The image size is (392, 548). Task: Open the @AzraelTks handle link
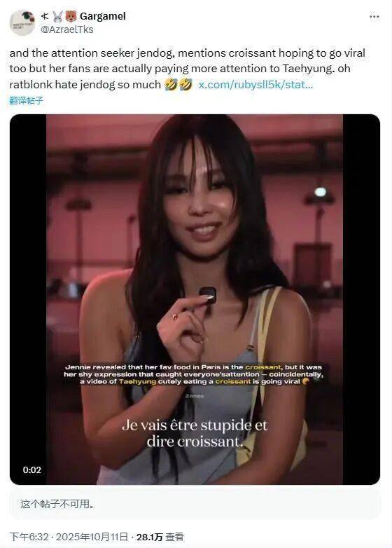point(67,29)
